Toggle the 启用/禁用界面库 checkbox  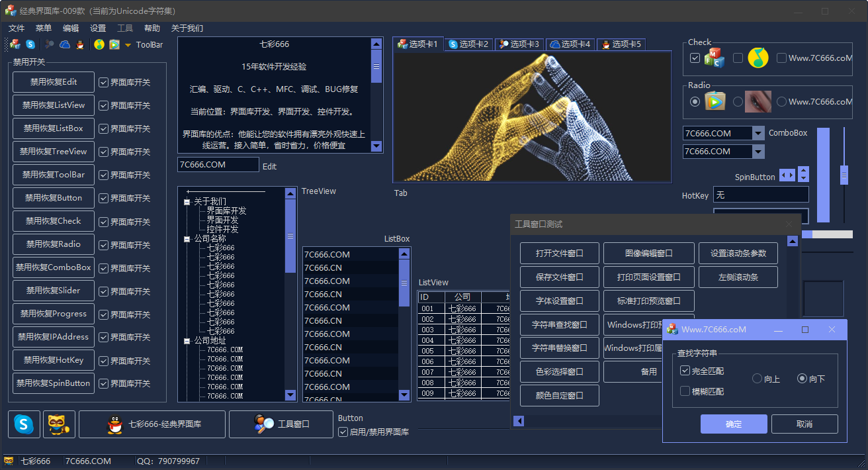click(343, 432)
